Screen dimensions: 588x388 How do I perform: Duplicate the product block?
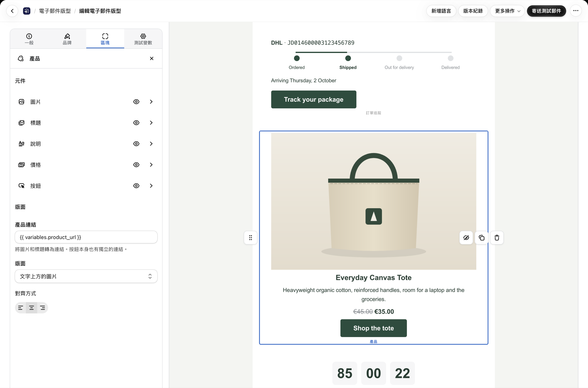[x=481, y=238]
